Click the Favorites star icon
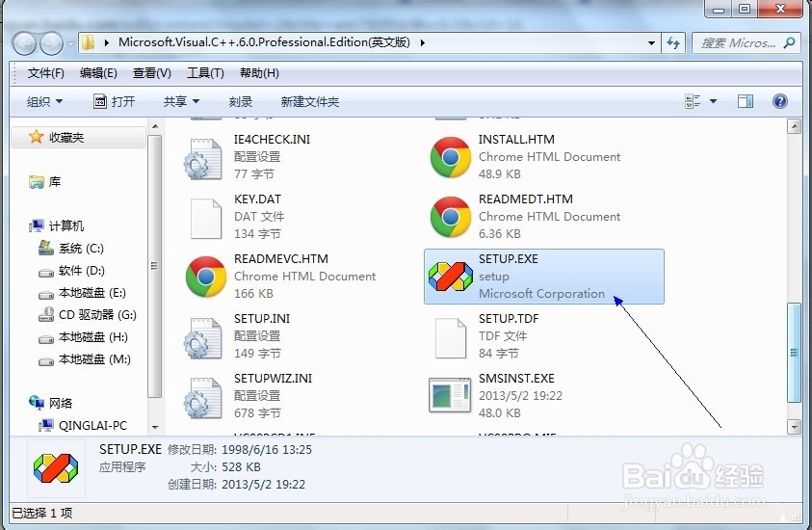Image resolution: width=812 pixels, height=530 pixels. coord(36,137)
